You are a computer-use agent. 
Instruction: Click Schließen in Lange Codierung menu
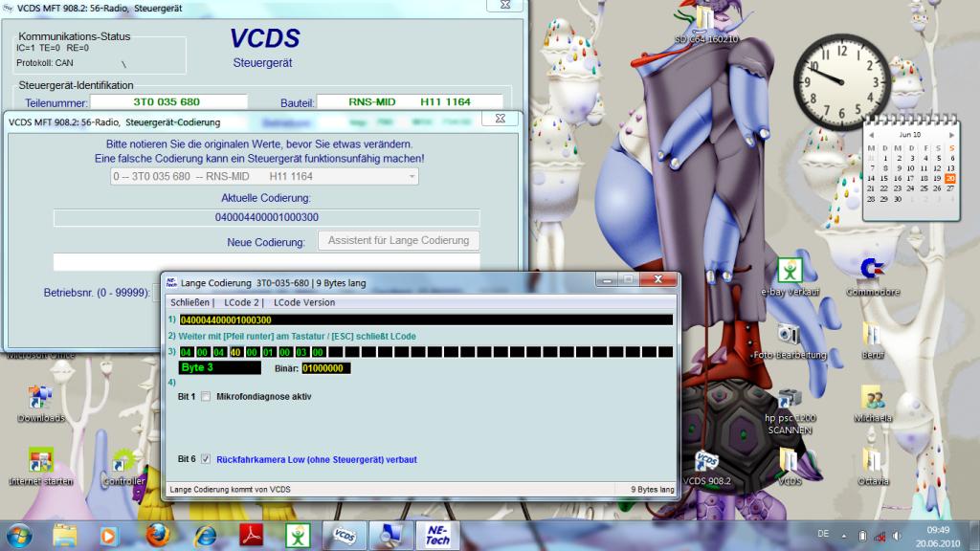(190, 302)
